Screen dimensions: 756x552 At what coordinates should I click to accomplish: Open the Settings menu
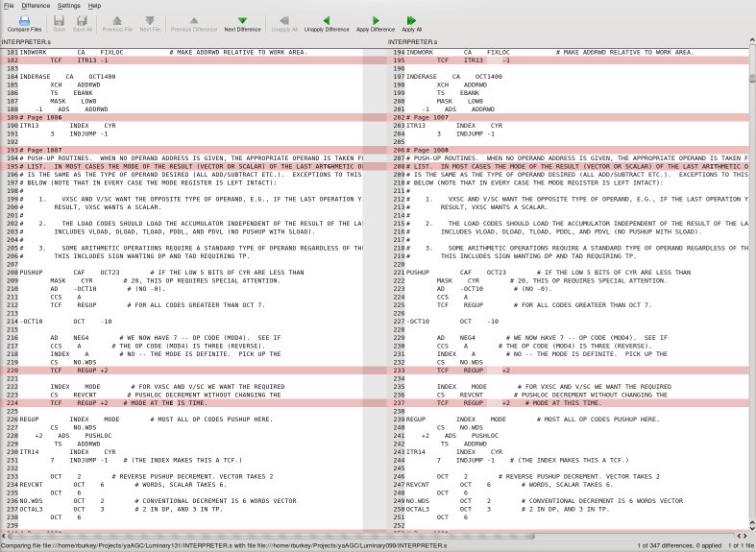(x=69, y=6)
